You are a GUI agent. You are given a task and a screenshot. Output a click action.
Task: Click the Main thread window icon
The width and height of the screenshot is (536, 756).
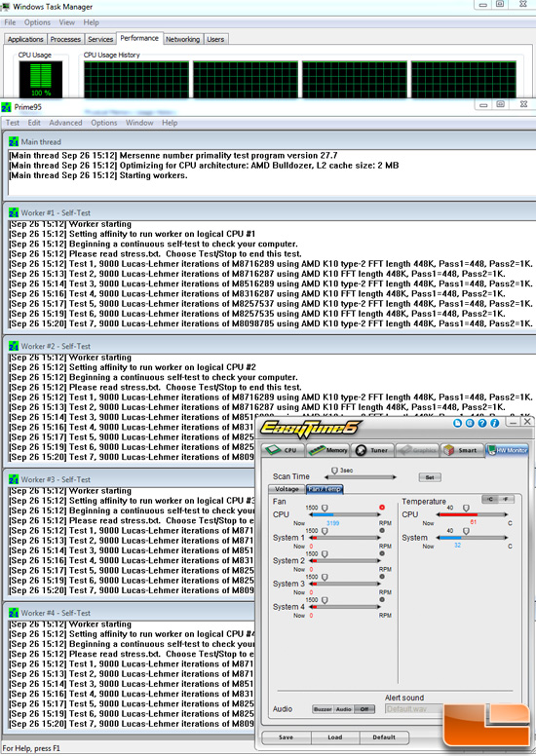pyautogui.click(x=14, y=142)
